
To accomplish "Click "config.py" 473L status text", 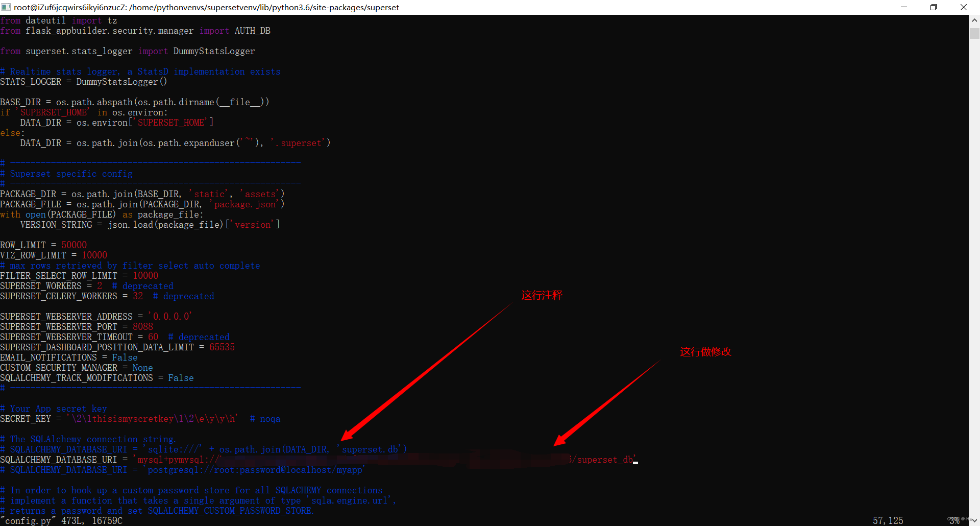I will pos(61,521).
